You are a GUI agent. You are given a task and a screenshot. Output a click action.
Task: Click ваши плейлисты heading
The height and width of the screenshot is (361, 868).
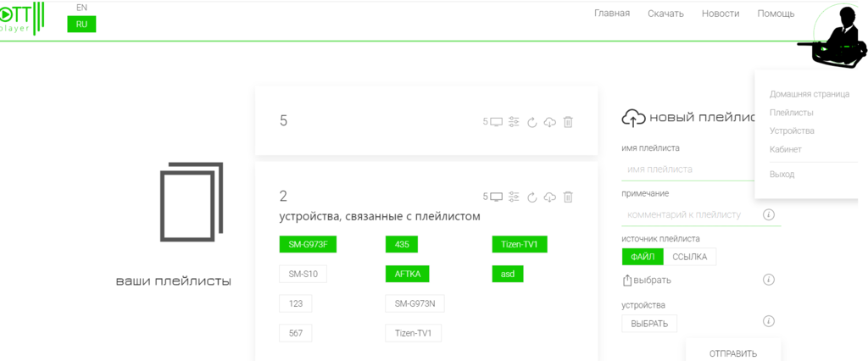[173, 280]
